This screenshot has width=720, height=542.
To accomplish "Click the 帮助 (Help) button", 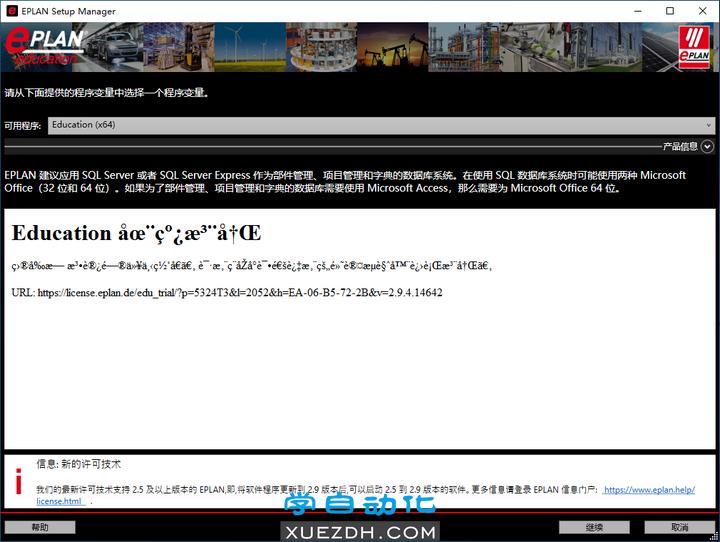I will click(x=40, y=527).
